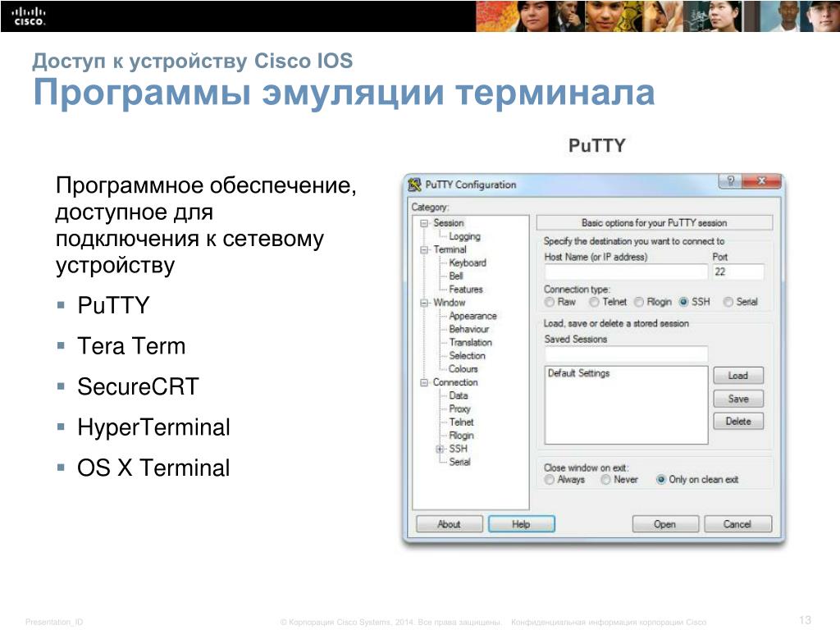Viewport: 840px width, 630px height.
Task: Open the SSH category in the tree
Action: point(458,449)
